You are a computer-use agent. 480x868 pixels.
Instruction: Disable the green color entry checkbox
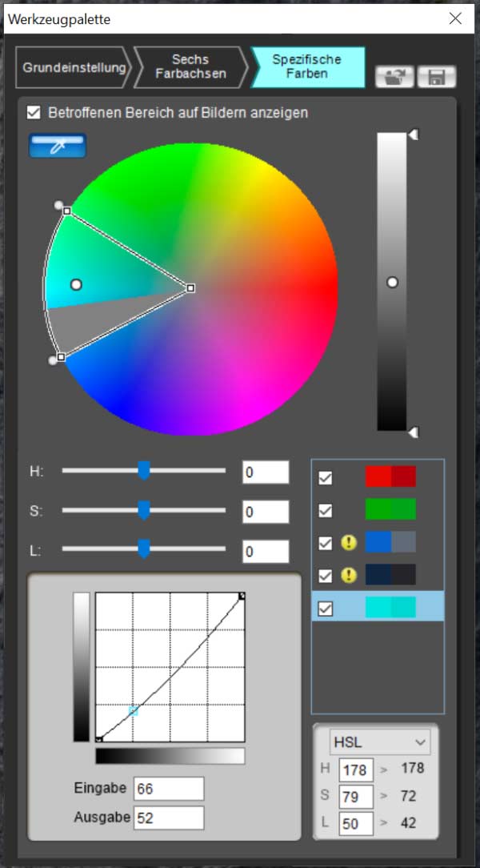click(326, 510)
